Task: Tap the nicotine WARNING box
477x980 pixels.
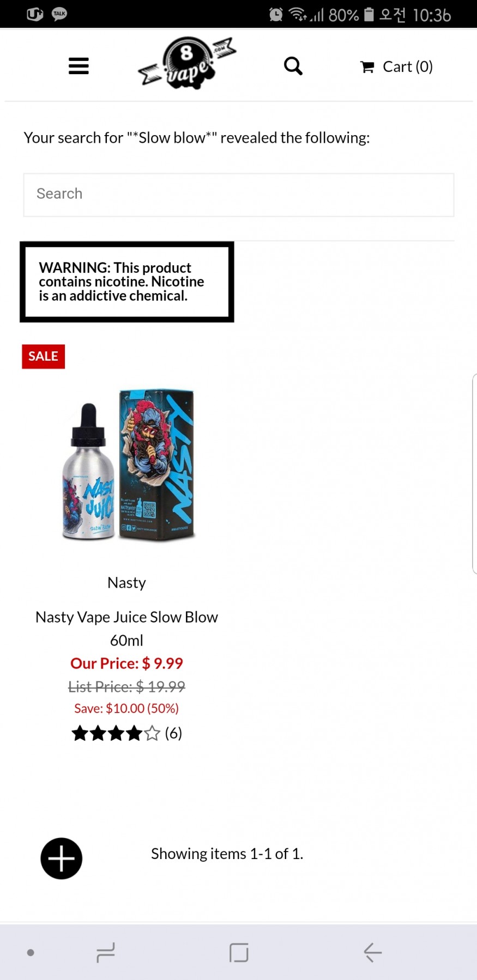Action: click(127, 282)
